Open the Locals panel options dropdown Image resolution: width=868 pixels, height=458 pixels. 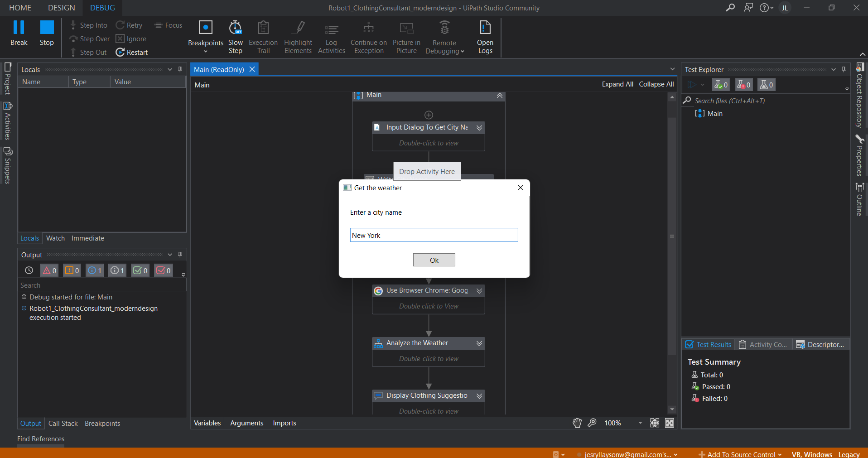coord(170,69)
